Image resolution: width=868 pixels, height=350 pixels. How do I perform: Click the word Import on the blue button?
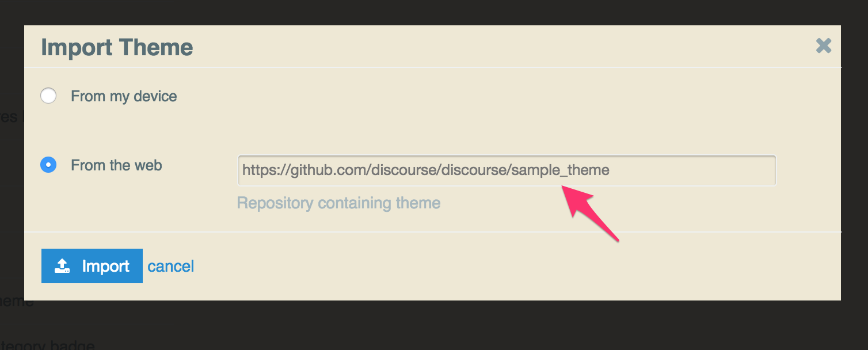[x=106, y=266]
